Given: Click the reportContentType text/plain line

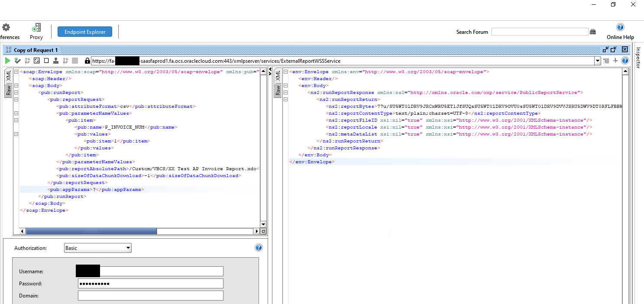Looking at the screenshot, I should (x=433, y=113).
